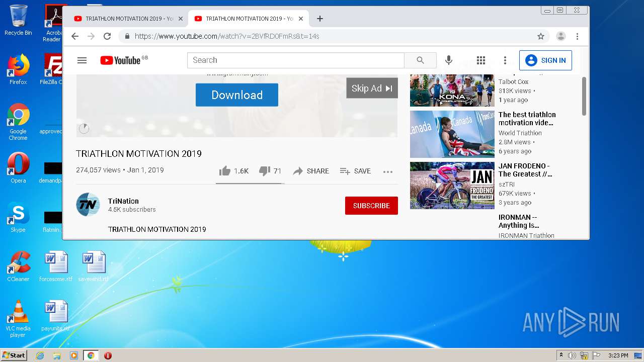This screenshot has width=644, height=362.
Task: Click the ad Download button
Action: pos(237,95)
